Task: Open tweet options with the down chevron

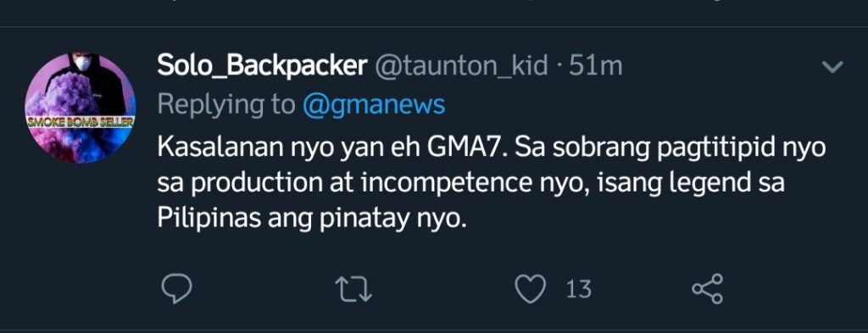Action: (x=832, y=68)
